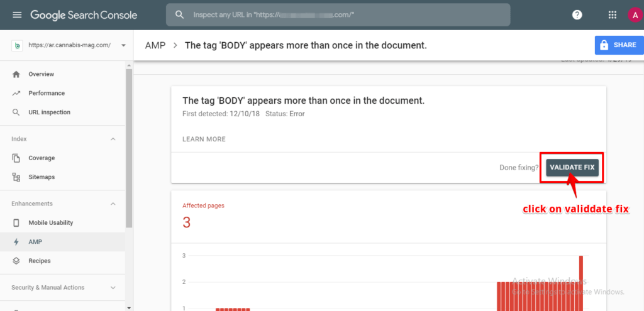Viewport: 644px width, 311px height.
Task: Click the Validate Fix button
Action: (572, 168)
